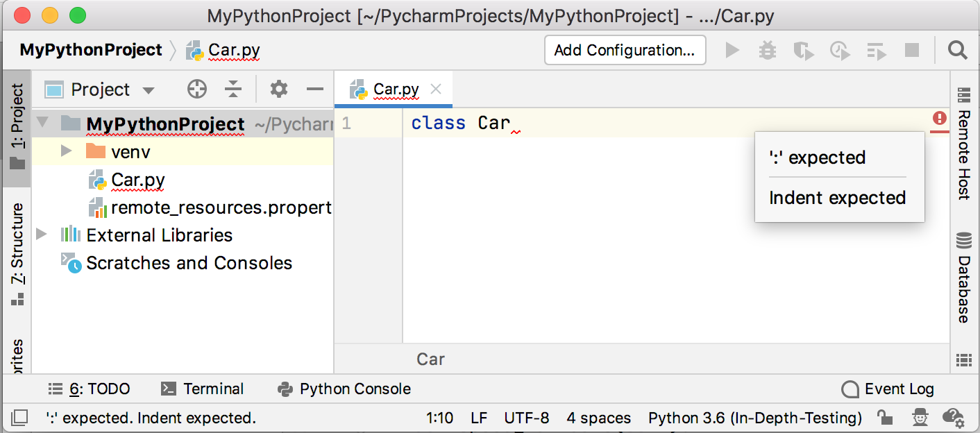The height and width of the screenshot is (433, 980).
Task: Open the Python Console tool window
Action: pyautogui.click(x=344, y=389)
